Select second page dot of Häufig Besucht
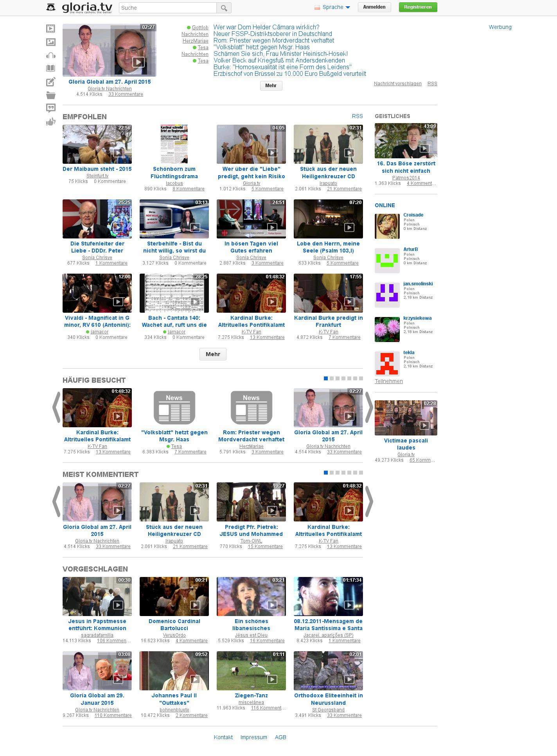 [332, 378]
